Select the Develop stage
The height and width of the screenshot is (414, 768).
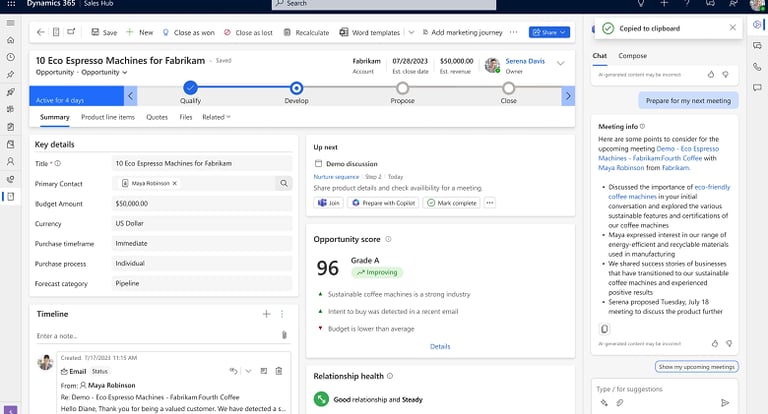[296, 88]
